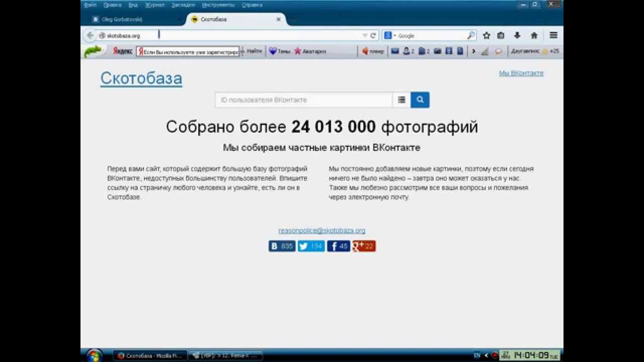Share via Google+ button showing 22
Image resolution: width=644 pixels, height=362 pixels.
tap(364, 246)
